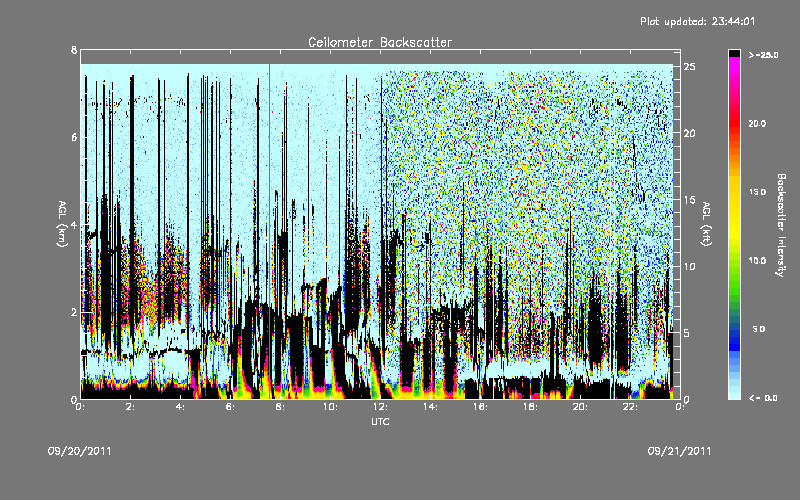Click the start date 09/20/2011

(80, 451)
